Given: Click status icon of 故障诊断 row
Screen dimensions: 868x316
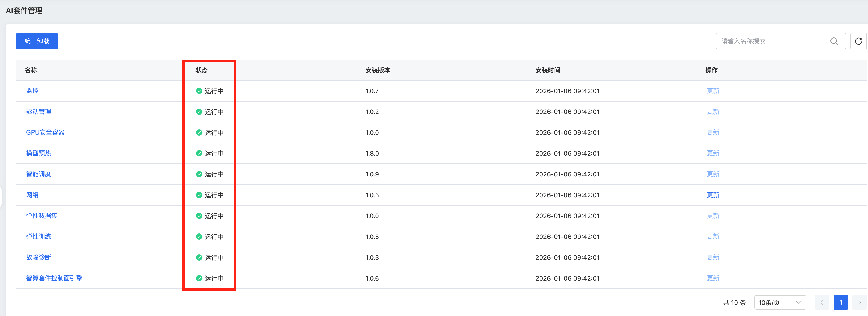Looking at the screenshot, I should (x=199, y=257).
